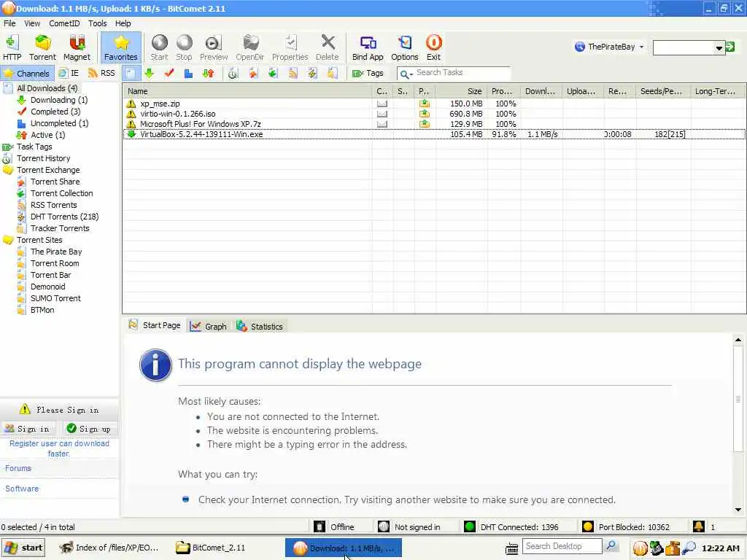Switch to the RSS tab
The width and height of the screenshot is (747, 560).
[102, 74]
